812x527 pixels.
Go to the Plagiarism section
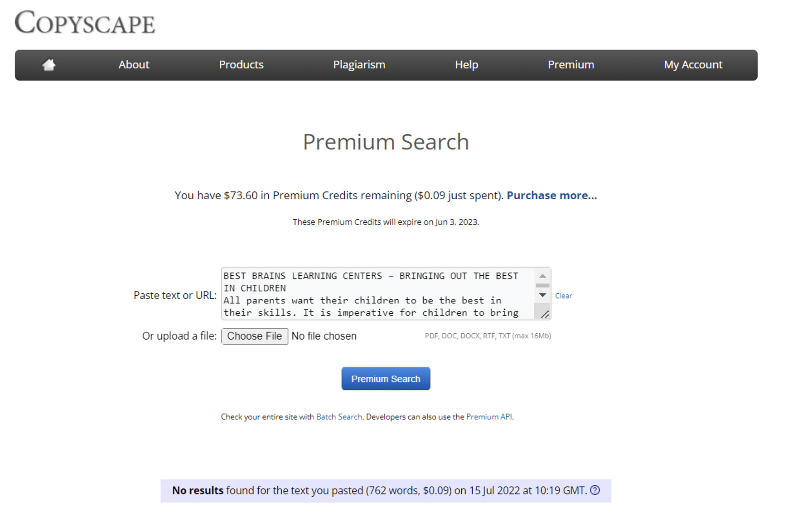tap(359, 65)
